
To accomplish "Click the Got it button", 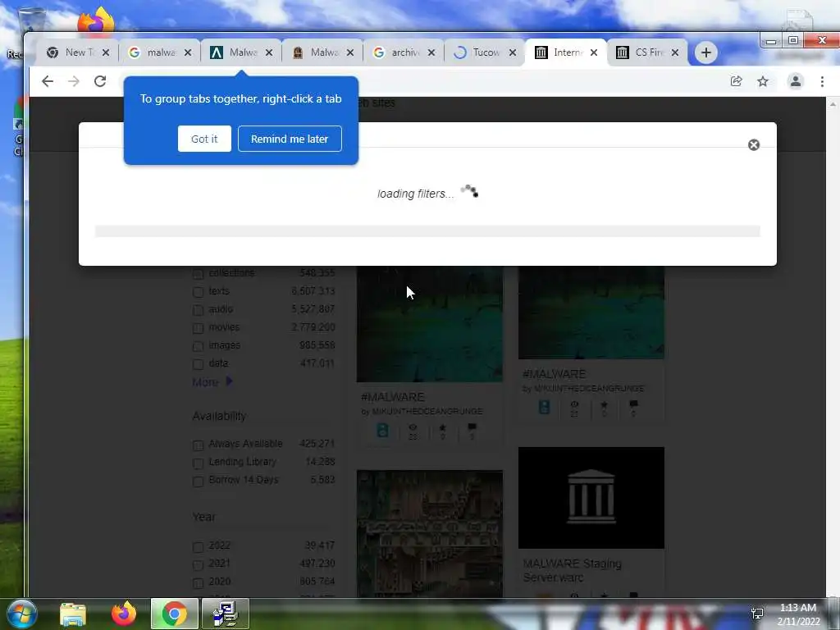I will point(204,139).
